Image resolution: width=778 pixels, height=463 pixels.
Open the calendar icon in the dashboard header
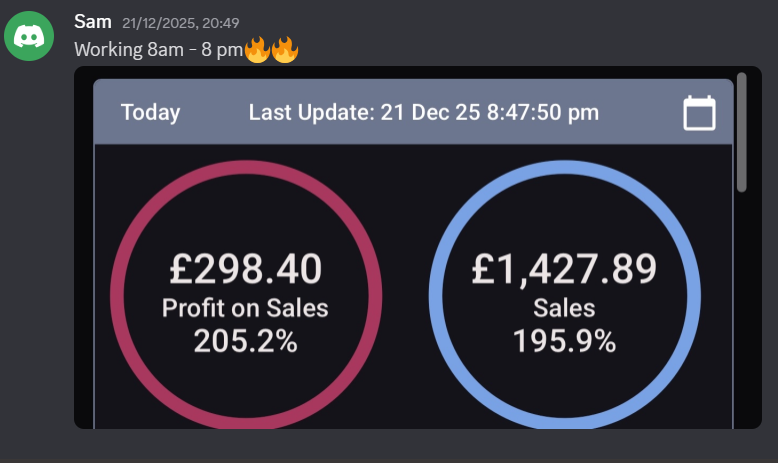pos(699,113)
